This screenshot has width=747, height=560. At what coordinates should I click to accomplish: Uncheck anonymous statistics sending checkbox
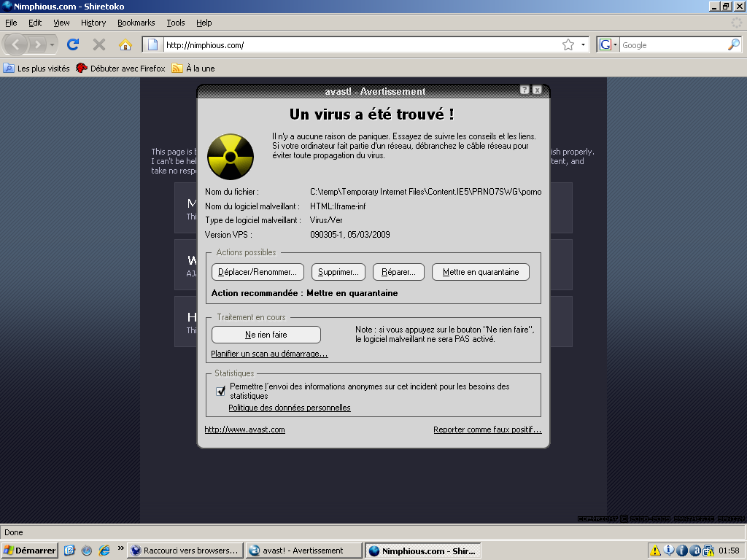point(220,391)
